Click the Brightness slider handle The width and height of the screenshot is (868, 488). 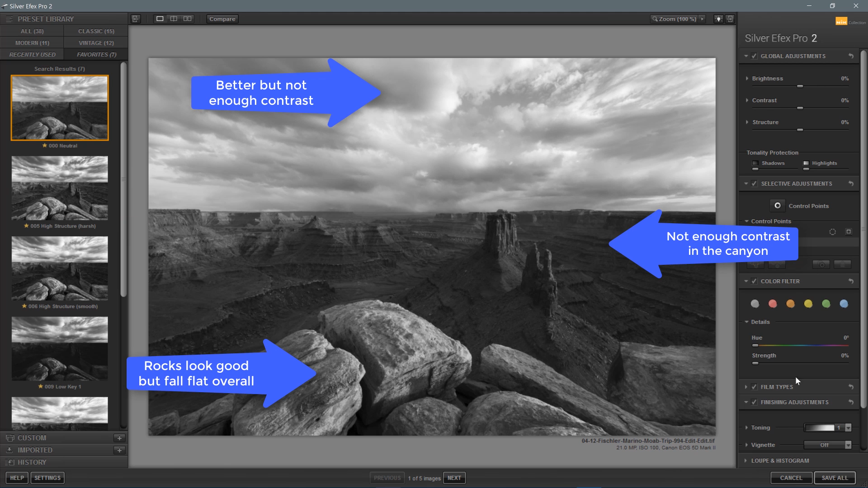coord(800,86)
